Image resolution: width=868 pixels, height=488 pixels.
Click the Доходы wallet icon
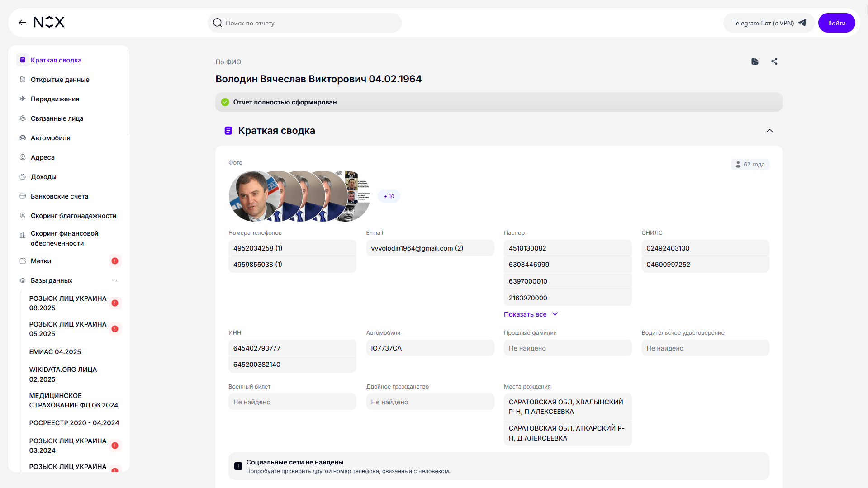click(x=23, y=176)
